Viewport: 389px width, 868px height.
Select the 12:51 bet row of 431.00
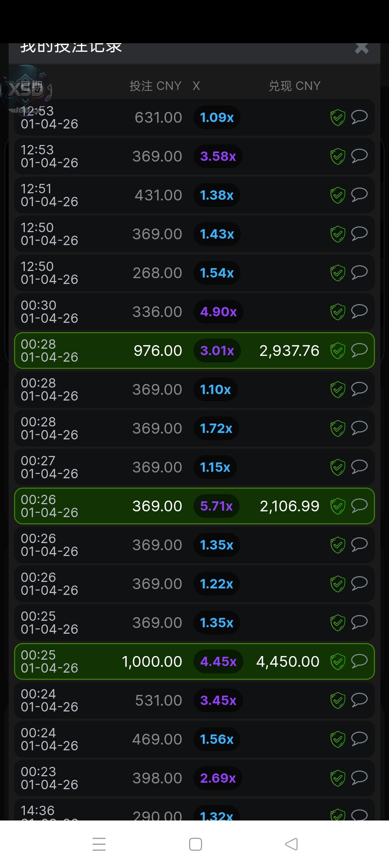tap(108, 195)
